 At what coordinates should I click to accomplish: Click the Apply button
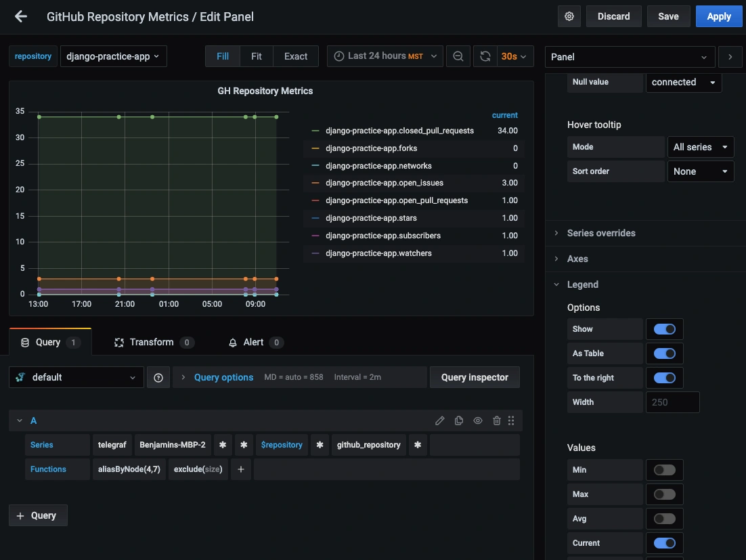point(718,17)
